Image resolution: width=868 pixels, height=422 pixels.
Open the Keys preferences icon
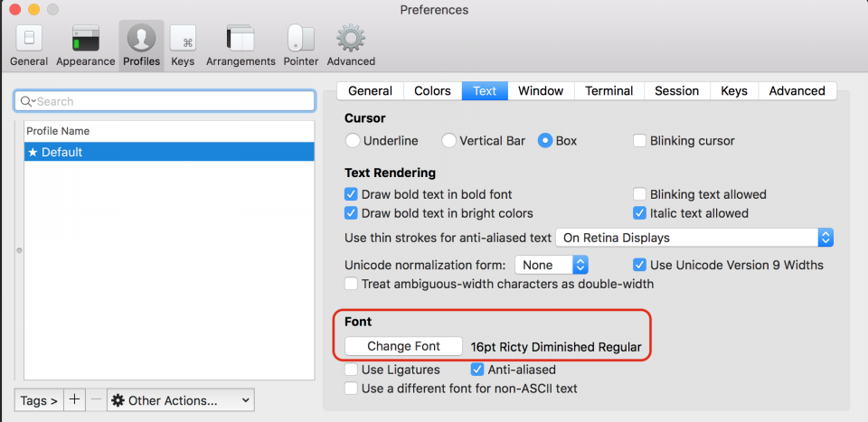point(183,39)
